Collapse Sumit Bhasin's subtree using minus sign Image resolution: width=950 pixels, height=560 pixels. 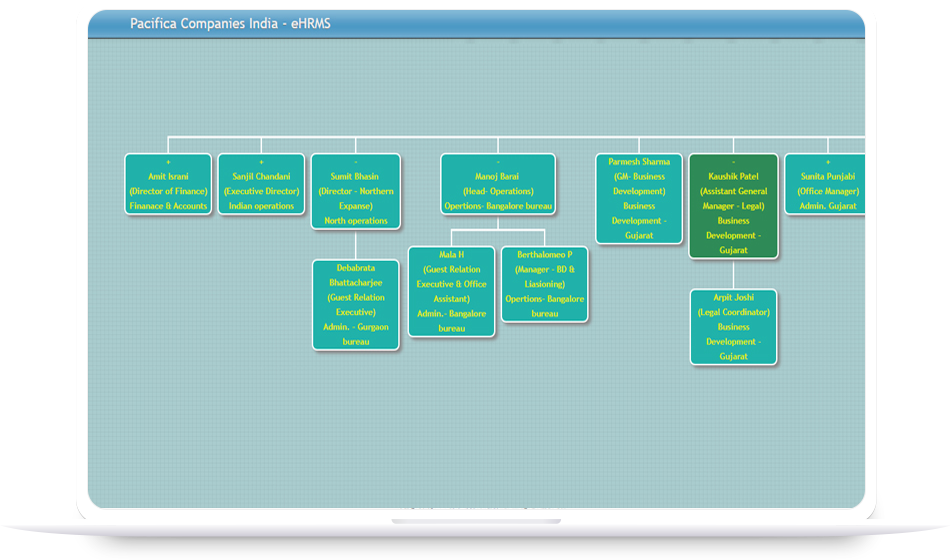coord(355,162)
